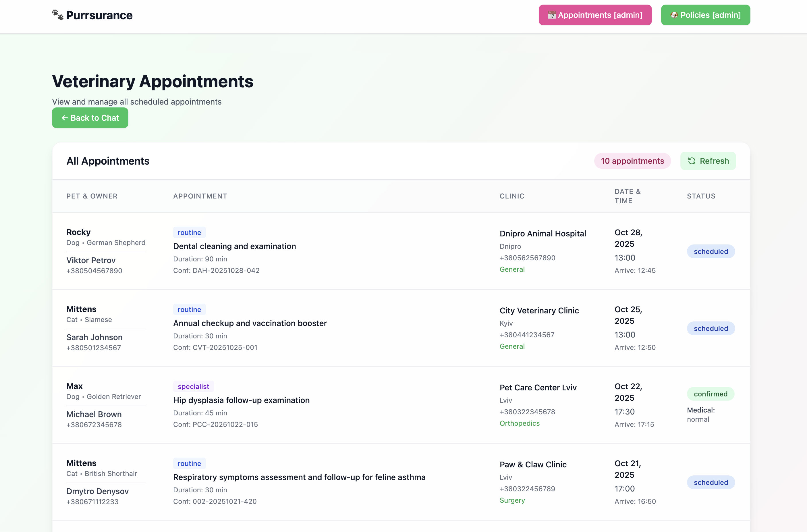Open Policies [admin] page
Viewport: 807px width, 532px height.
click(705, 15)
